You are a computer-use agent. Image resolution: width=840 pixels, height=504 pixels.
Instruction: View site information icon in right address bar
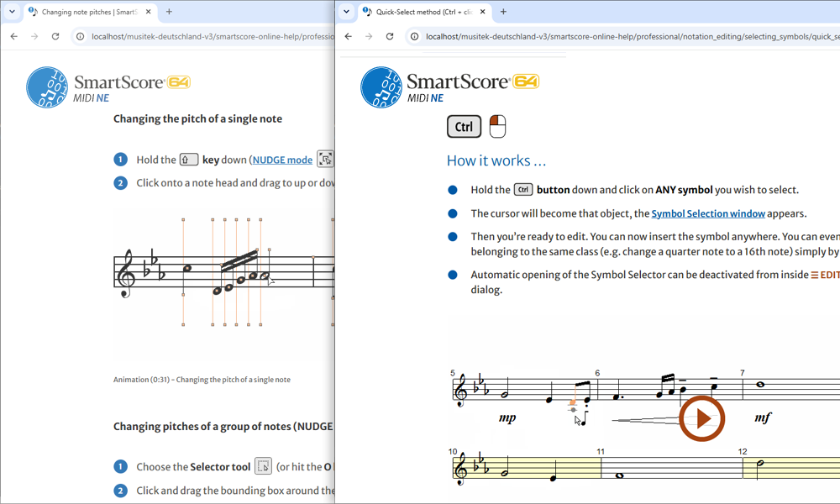pos(415,36)
